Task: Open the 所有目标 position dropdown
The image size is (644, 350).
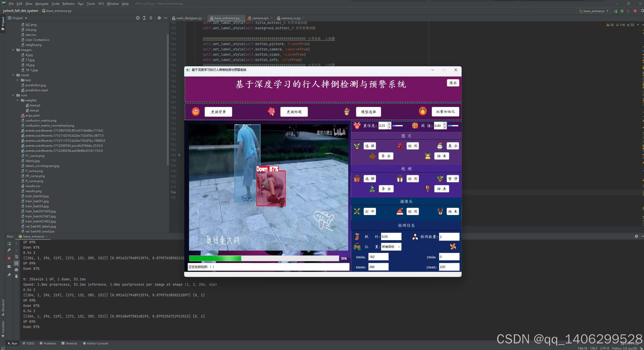Action: 391,247
